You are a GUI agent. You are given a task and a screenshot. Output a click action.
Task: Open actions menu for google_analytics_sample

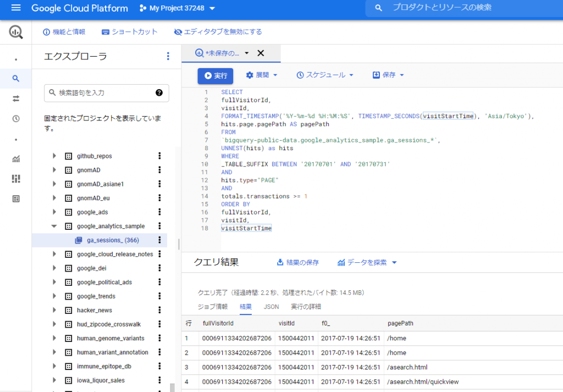click(159, 226)
